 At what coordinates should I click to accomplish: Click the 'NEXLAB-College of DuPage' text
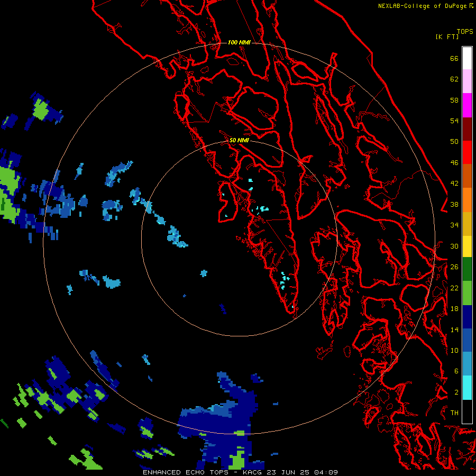click(423, 6)
